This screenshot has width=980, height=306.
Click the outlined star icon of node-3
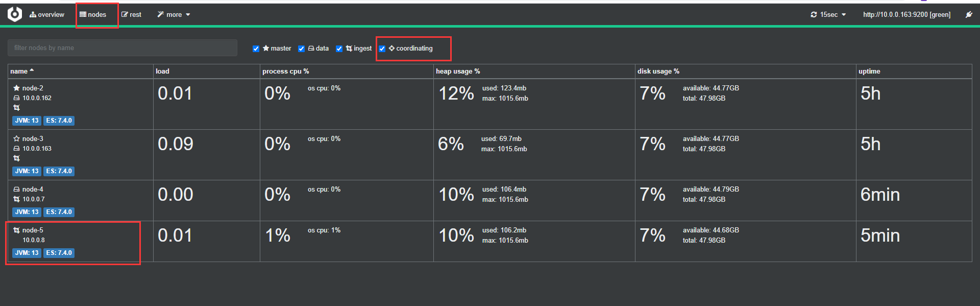coord(16,138)
